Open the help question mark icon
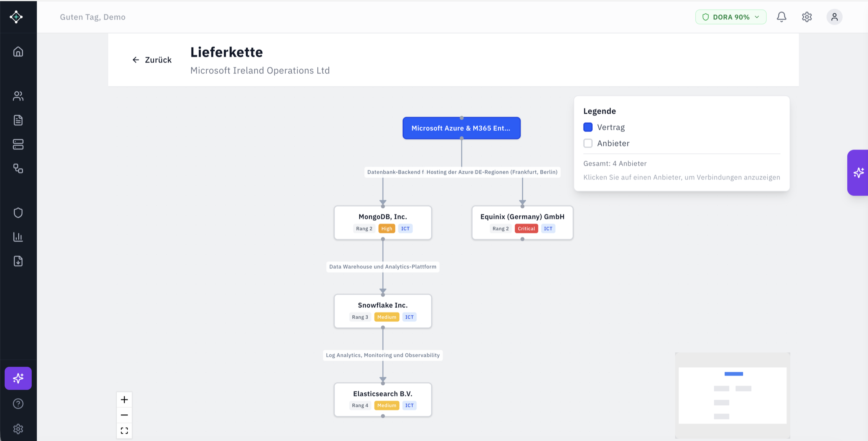Viewport: 868px width, 441px height. click(x=18, y=403)
